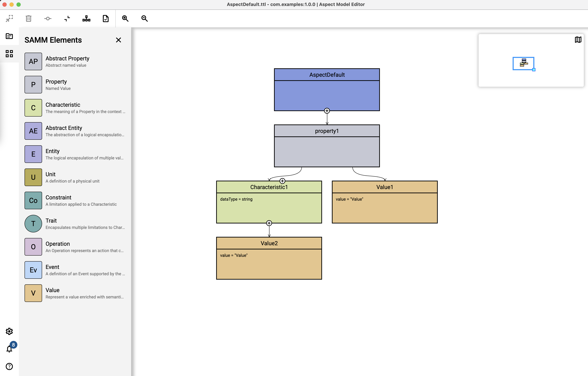Click the delete trash icon in toolbar
Screen dimensions: 588x376
pos(29,19)
